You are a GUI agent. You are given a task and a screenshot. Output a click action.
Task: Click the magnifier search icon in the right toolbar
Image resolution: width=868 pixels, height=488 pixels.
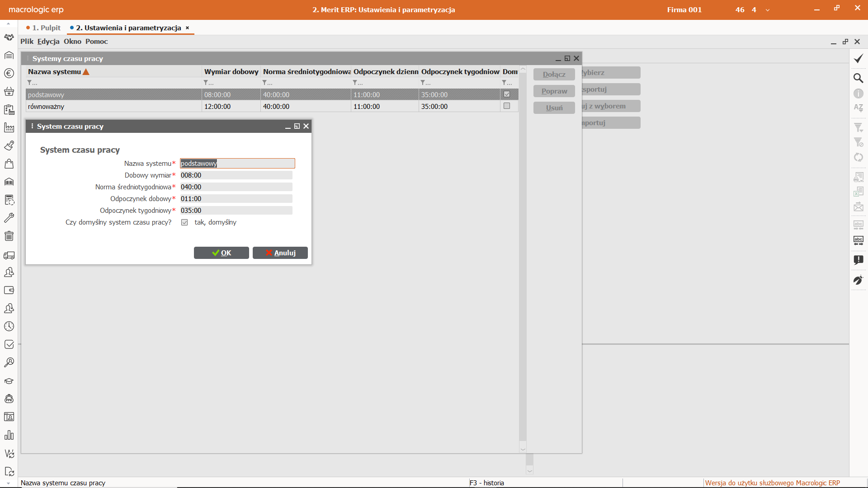click(x=858, y=78)
